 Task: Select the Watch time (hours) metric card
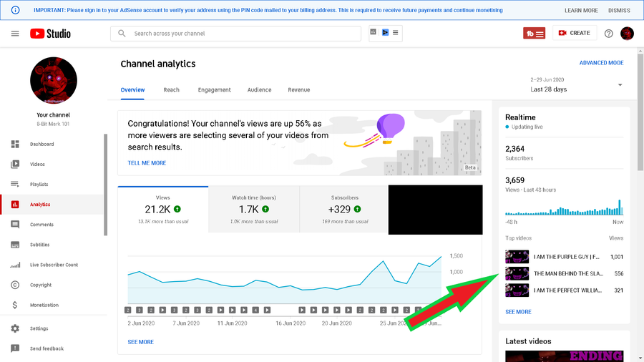pyautogui.click(x=254, y=210)
